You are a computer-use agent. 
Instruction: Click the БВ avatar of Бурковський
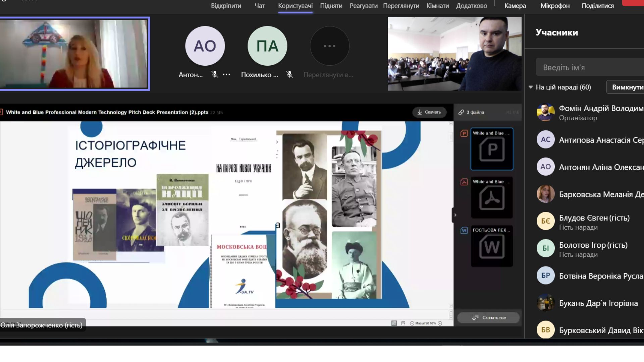(x=545, y=330)
